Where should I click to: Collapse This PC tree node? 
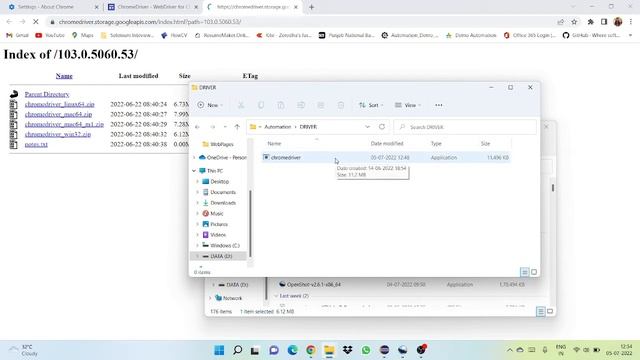click(x=194, y=171)
